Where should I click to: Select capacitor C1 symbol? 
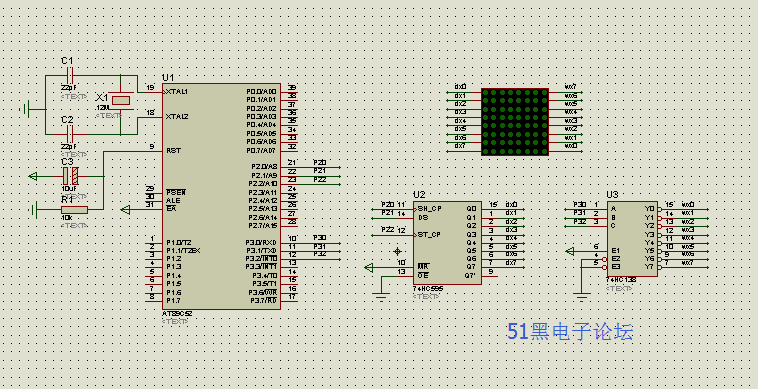70,75
